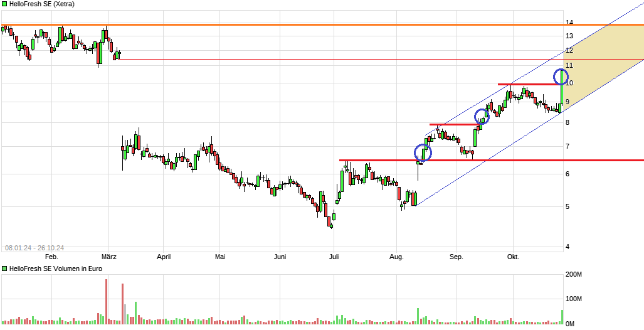Select the blue circle at the September breakout

482,116
